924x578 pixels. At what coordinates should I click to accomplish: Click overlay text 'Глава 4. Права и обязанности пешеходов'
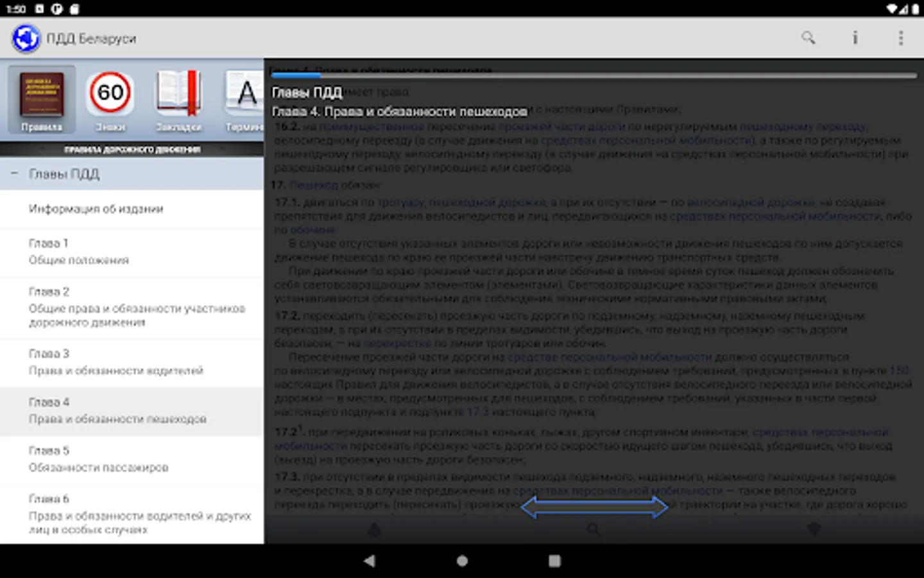[x=399, y=112]
